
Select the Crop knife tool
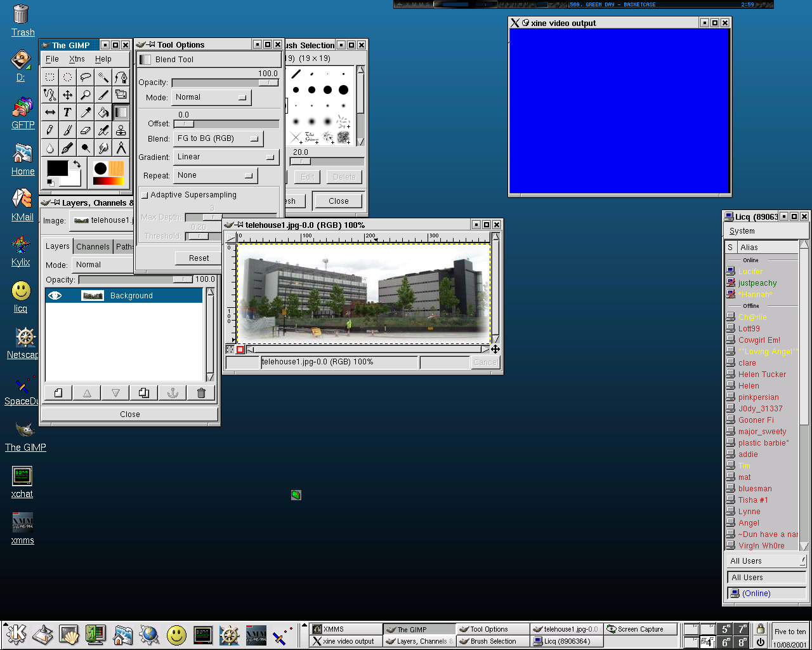coord(103,95)
